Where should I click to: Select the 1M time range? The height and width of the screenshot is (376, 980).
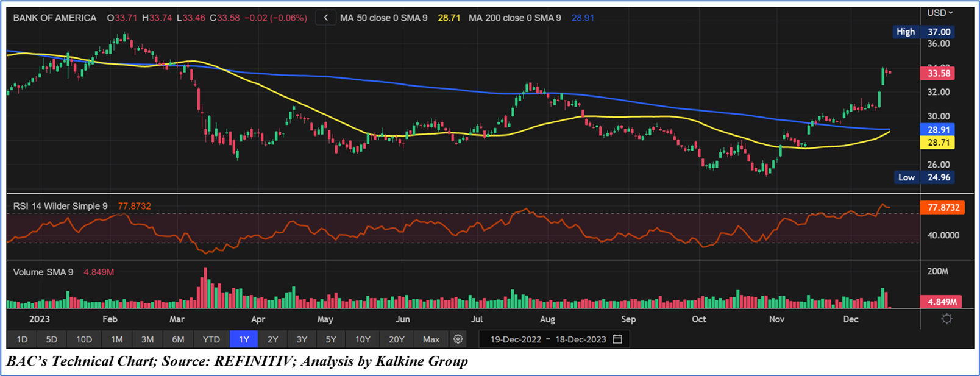tap(117, 339)
